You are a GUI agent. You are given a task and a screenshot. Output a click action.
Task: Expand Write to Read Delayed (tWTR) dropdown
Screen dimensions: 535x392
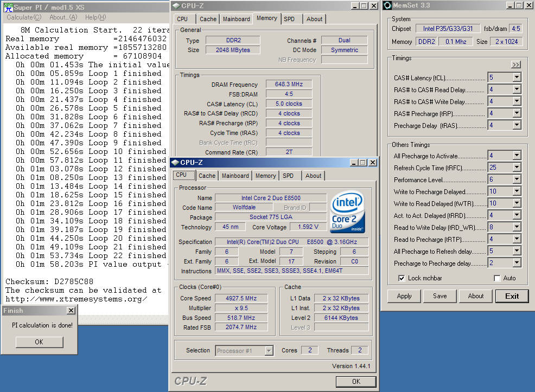click(x=517, y=203)
